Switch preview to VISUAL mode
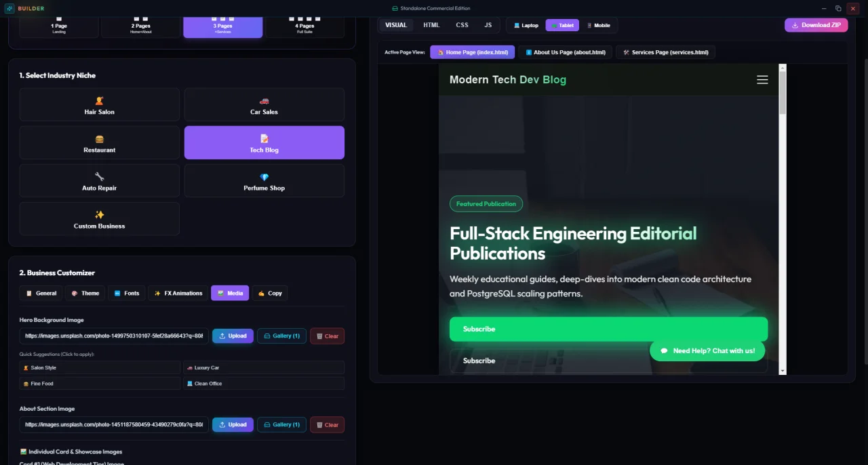Viewport: 868px width, 465px height. tap(396, 25)
